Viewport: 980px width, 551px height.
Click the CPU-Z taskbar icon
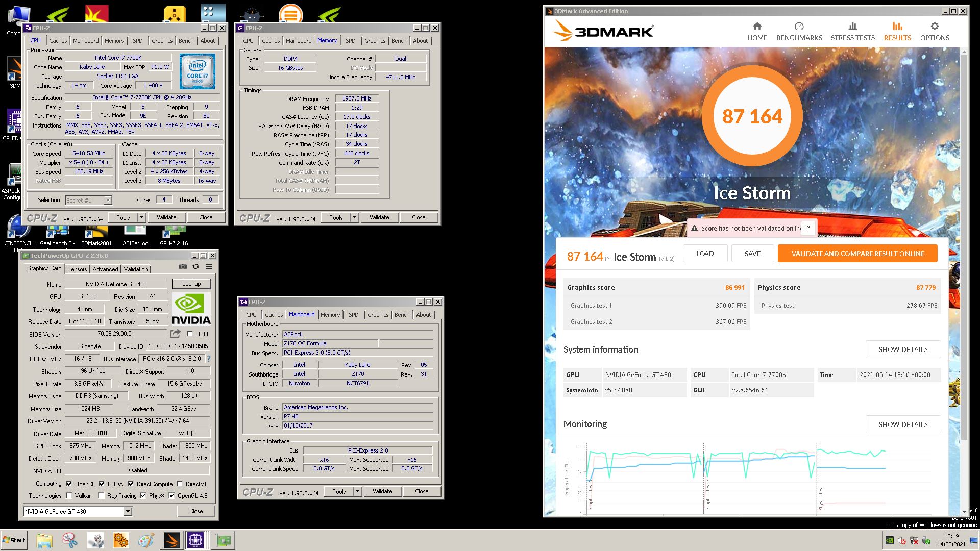pos(195,540)
